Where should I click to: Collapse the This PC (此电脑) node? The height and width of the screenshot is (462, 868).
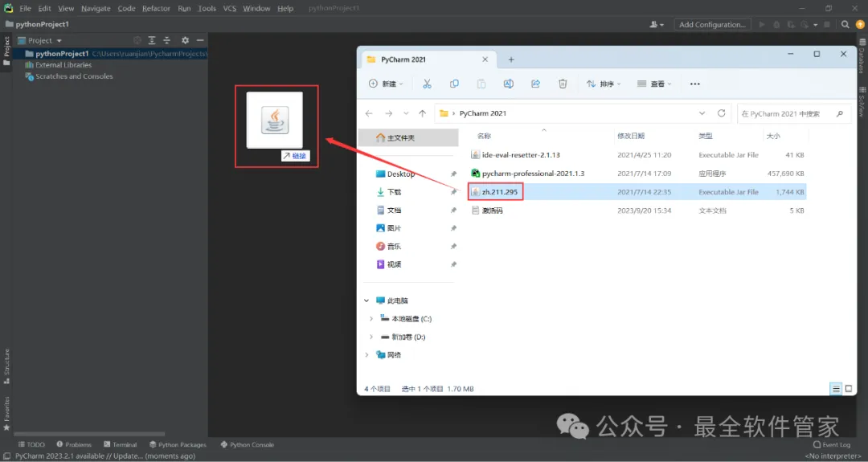pos(366,301)
